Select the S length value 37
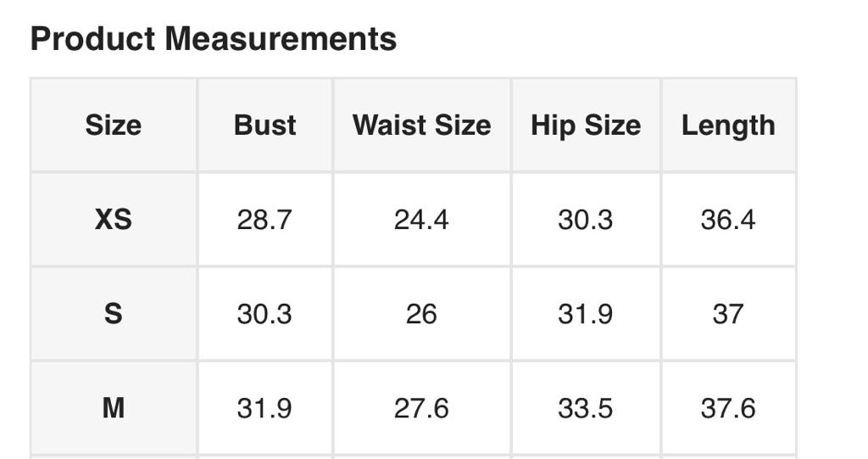 (728, 314)
